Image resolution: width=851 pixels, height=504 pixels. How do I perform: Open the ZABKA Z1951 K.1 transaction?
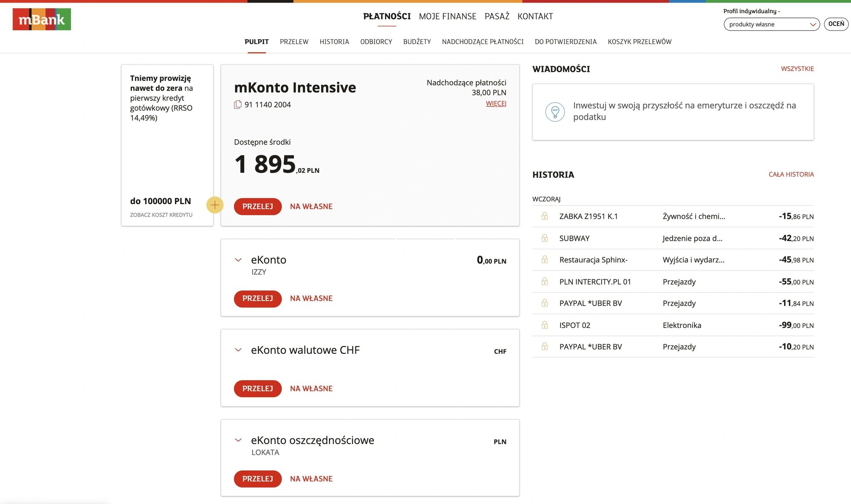coord(673,216)
